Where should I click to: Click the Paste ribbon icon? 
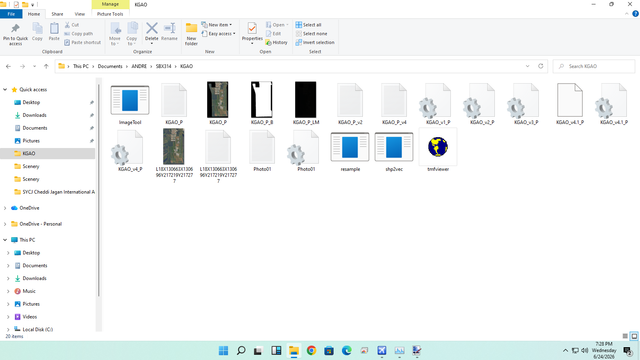coord(54,31)
